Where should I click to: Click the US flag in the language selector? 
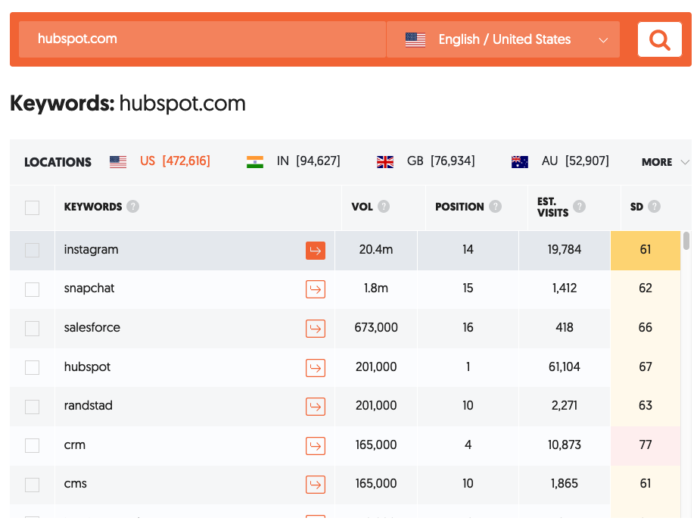tap(415, 40)
